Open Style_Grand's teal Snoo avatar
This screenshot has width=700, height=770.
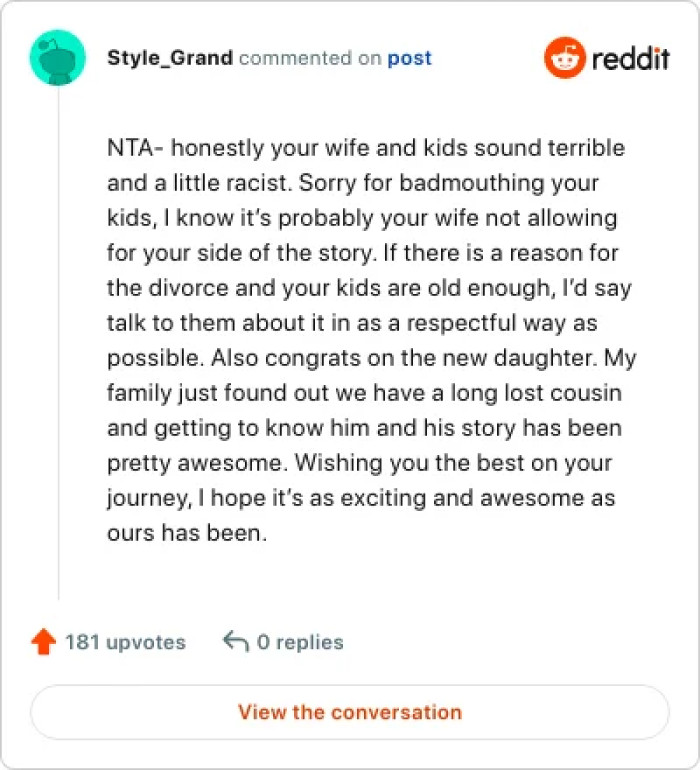(x=57, y=57)
